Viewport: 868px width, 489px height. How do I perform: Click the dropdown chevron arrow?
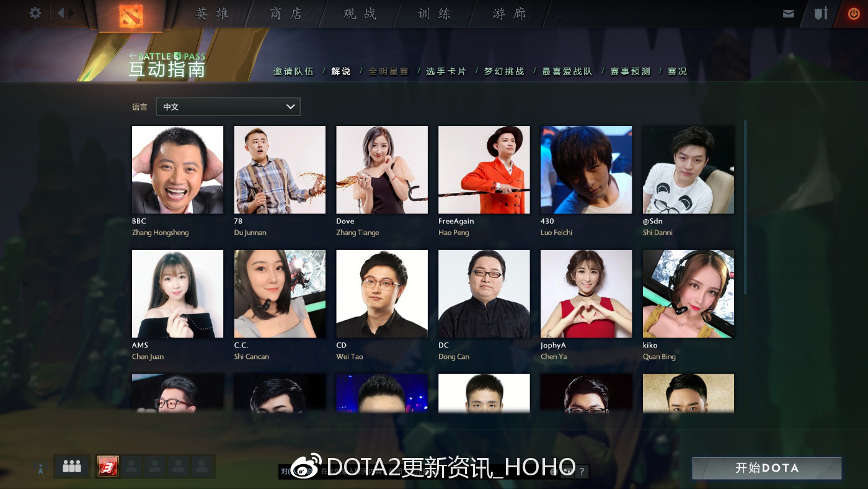coord(290,107)
